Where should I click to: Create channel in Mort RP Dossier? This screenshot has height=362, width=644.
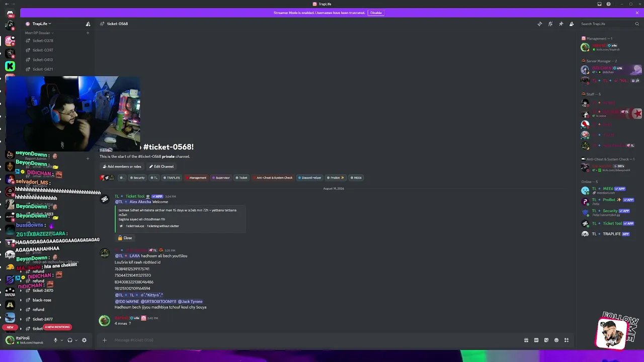tap(88, 33)
